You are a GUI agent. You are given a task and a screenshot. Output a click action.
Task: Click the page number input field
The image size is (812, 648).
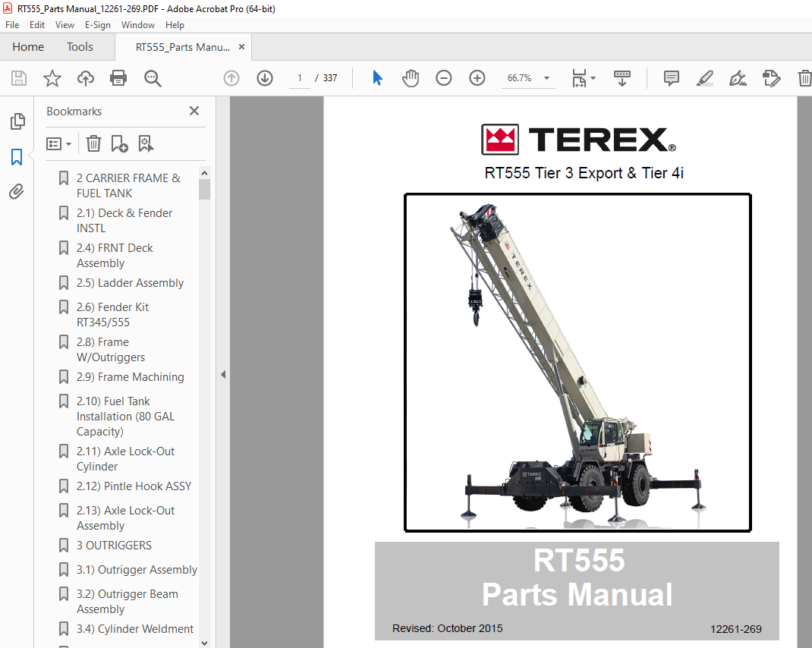[x=299, y=78]
